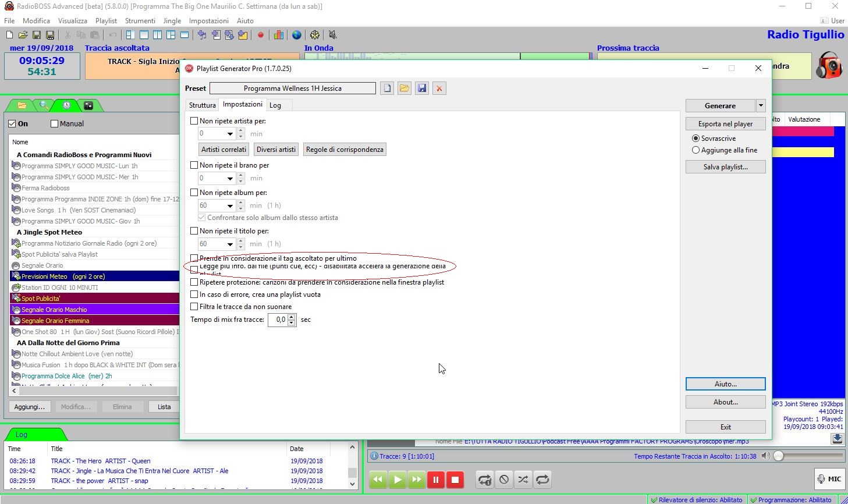Select 'Aggiunge alla fine' radio option
Screen dimensions: 848x504
[696, 150]
